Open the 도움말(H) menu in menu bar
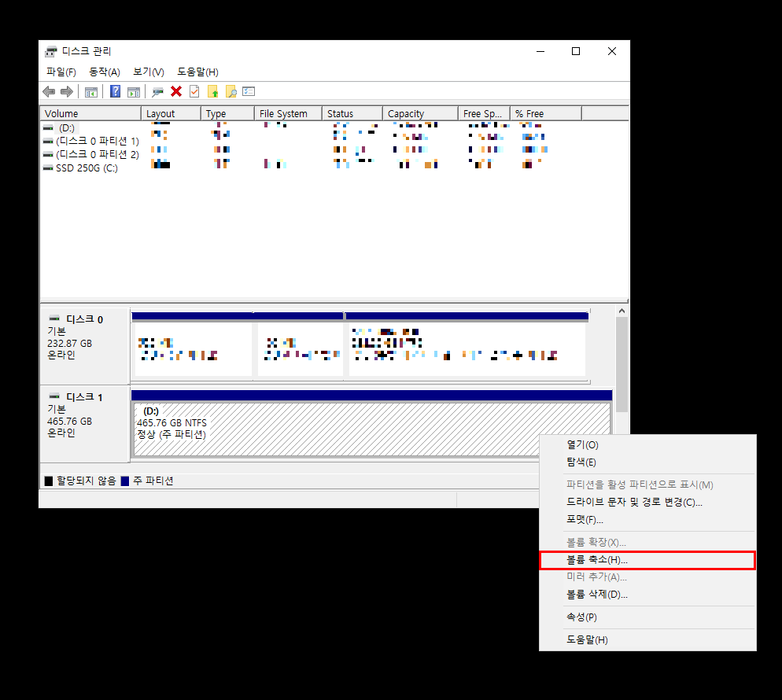This screenshot has height=700, width=782. coord(197,72)
